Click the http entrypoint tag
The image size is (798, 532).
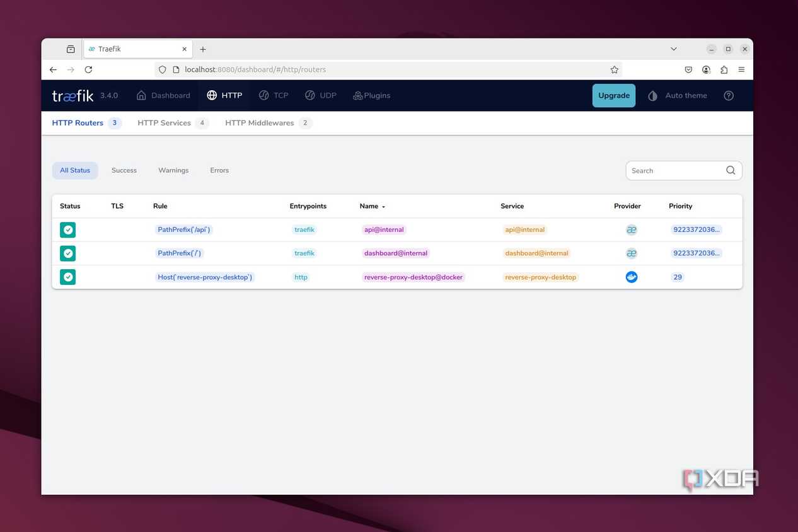click(301, 277)
